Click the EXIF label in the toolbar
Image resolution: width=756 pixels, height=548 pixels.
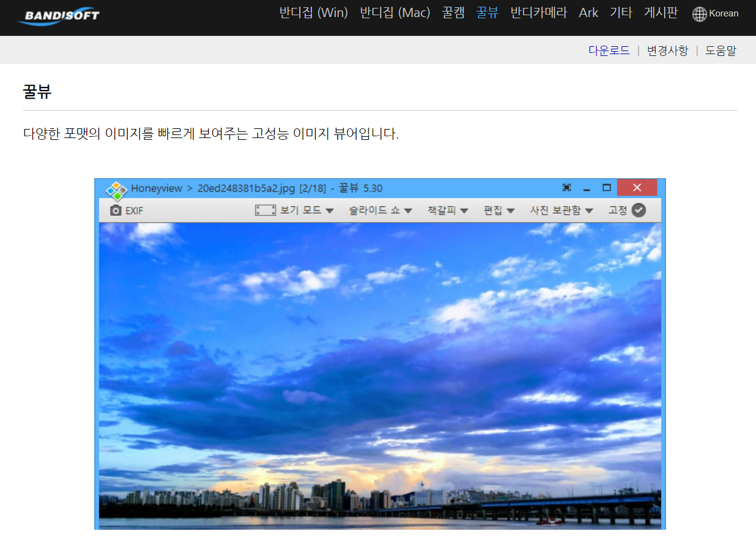134,211
